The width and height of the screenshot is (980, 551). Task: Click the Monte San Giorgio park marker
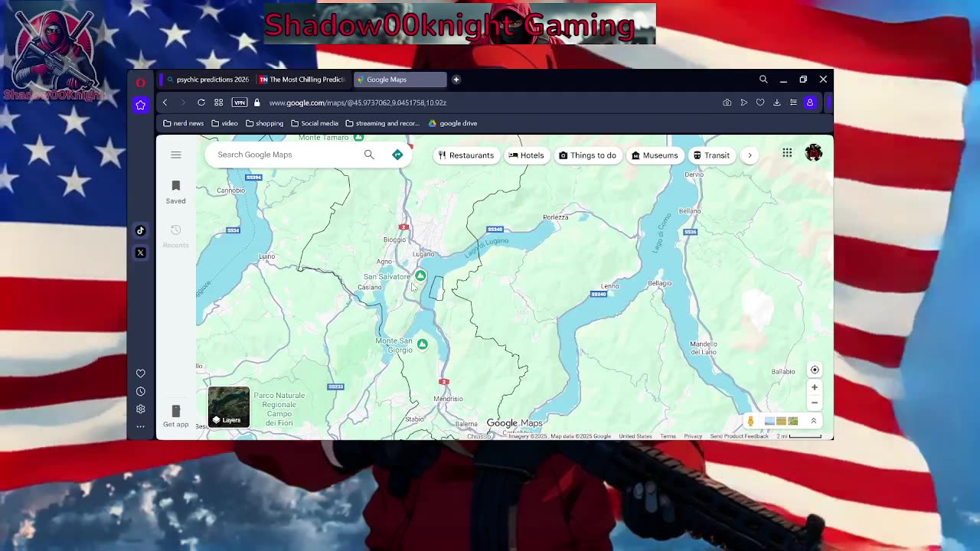tap(422, 344)
